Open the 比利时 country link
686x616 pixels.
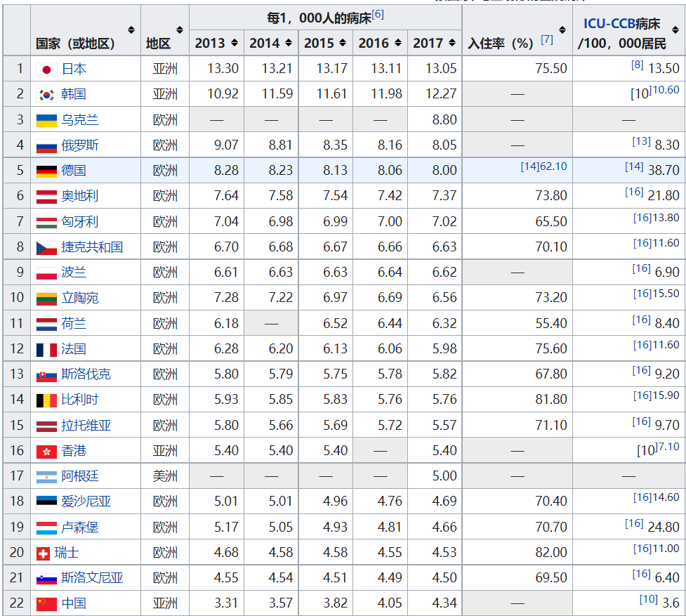[80, 400]
